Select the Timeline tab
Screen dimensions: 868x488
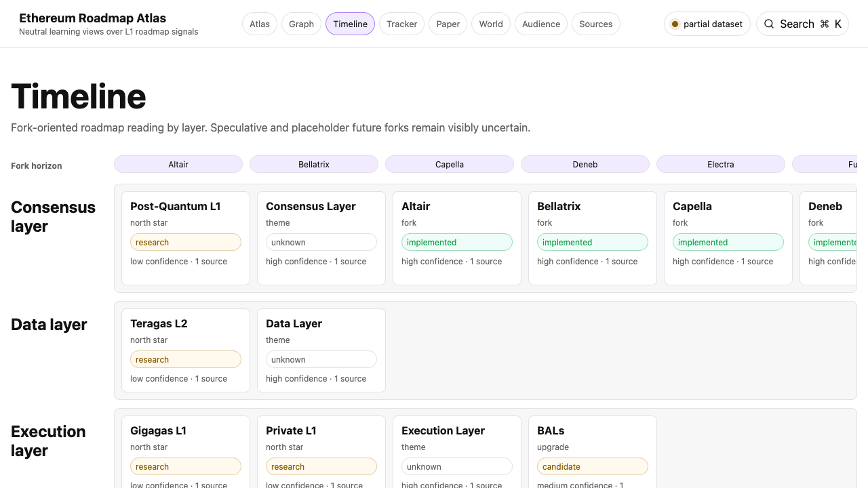click(x=350, y=24)
